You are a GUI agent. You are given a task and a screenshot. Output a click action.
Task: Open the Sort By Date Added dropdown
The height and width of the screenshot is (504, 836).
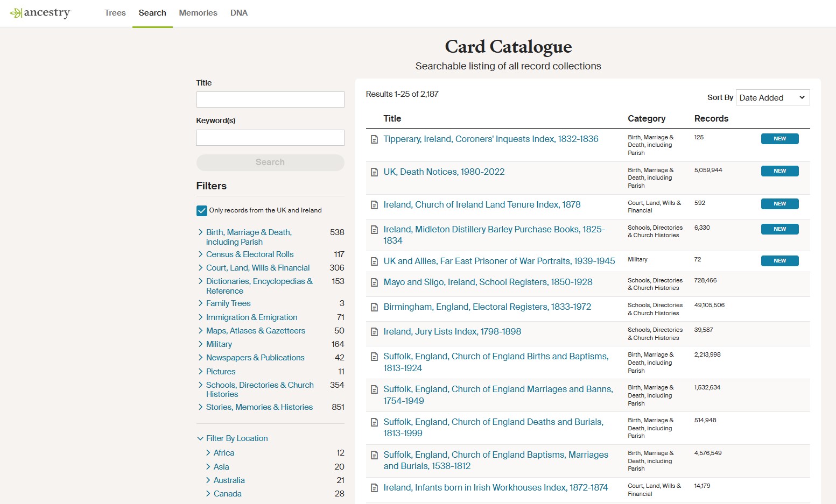(x=772, y=97)
